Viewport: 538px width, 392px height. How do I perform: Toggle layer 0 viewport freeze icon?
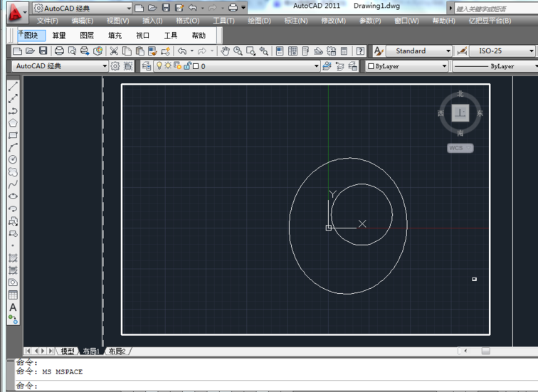pyautogui.click(x=177, y=65)
